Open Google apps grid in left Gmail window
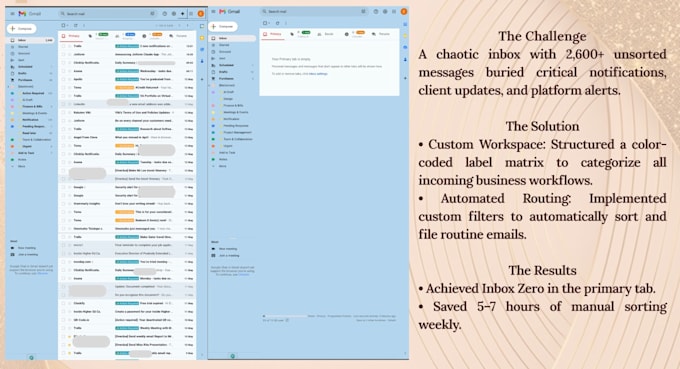 191,14
